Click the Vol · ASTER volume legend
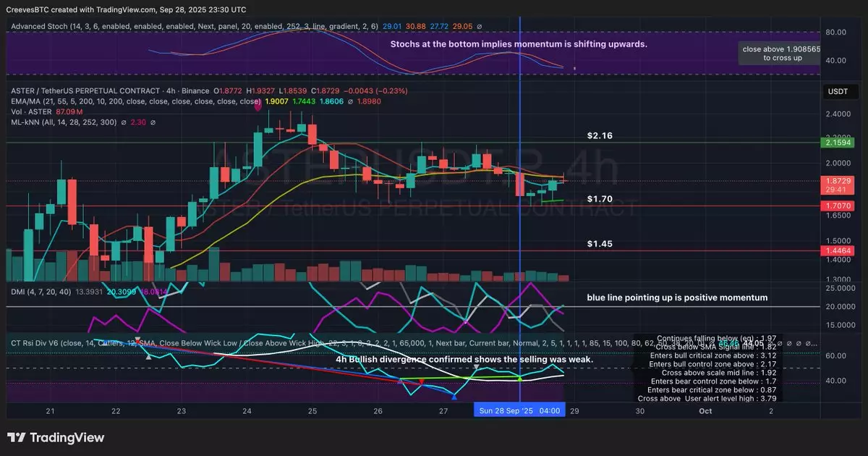This screenshot has height=456, width=868. point(32,112)
